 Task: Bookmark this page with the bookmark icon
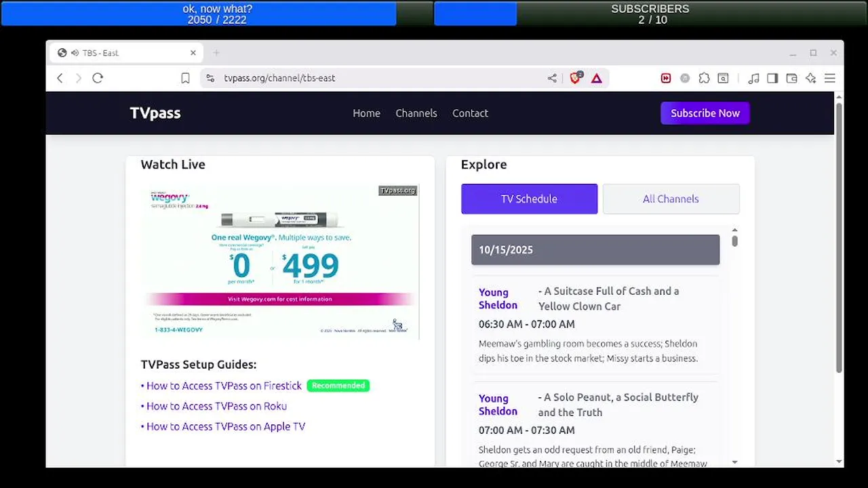[x=185, y=78]
